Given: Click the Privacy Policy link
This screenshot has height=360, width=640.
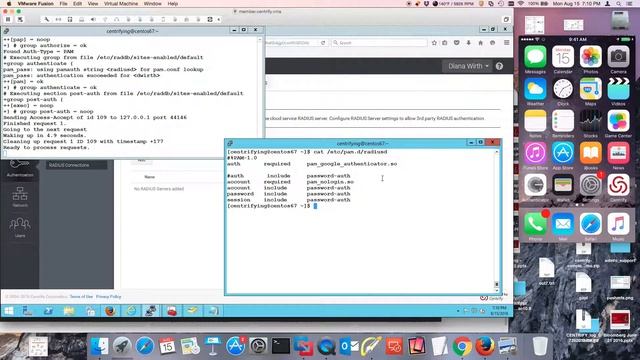Looking at the screenshot, I should (109, 296).
